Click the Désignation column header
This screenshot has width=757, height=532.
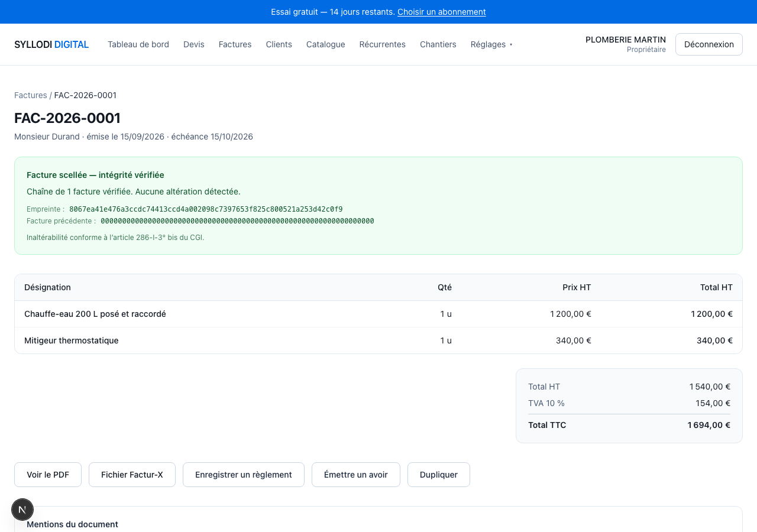(x=47, y=287)
